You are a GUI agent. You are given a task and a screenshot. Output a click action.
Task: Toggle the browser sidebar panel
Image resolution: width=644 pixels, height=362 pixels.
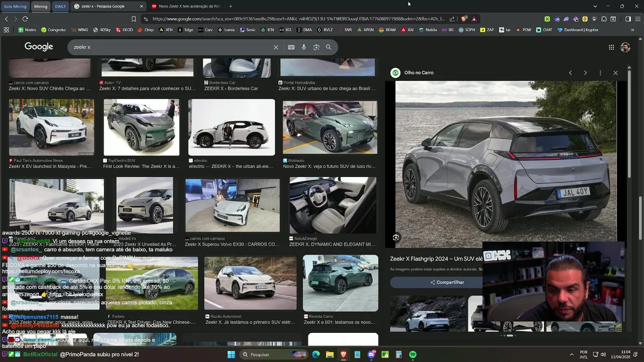point(628,19)
